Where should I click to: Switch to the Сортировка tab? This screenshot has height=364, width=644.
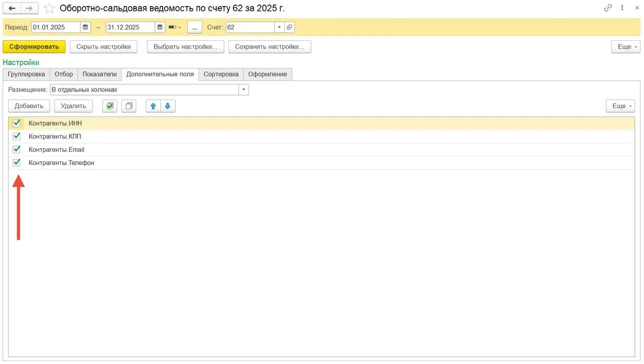(x=221, y=74)
